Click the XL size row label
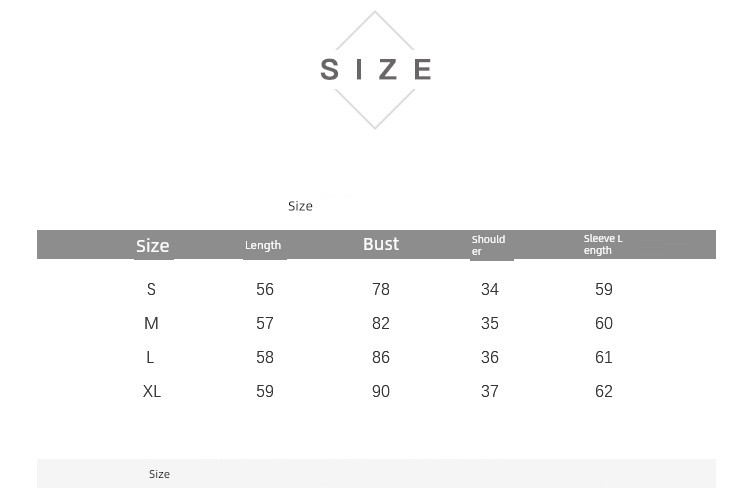Screen dimensions: 750x488 click(x=152, y=391)
